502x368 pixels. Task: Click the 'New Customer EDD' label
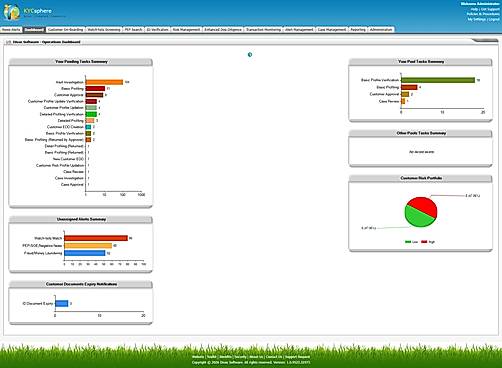(68, 159)
